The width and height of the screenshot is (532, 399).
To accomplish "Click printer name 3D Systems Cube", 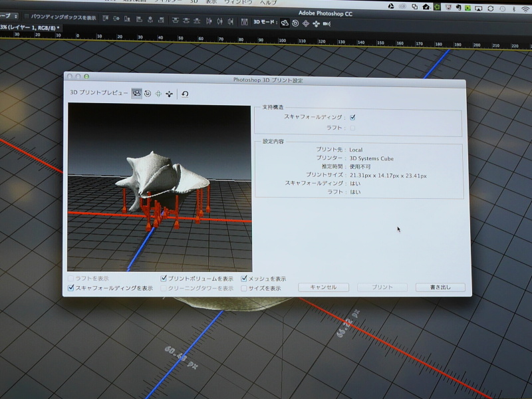I will coord(372,158).
